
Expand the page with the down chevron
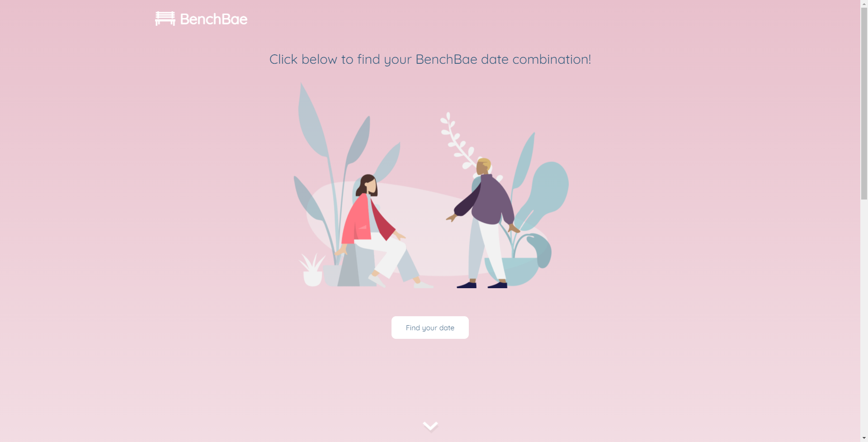pos(430,426)
